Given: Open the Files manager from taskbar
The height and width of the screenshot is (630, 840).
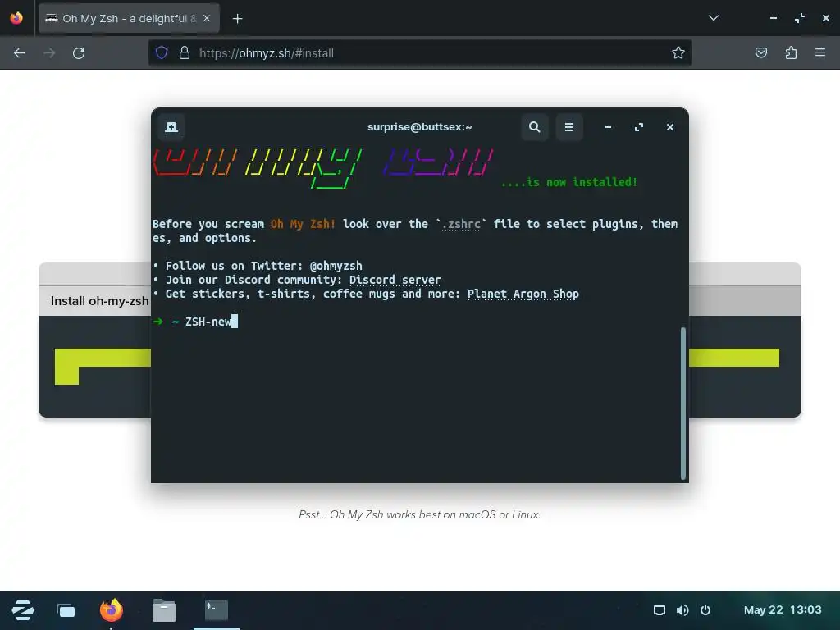Looking at the screenshot, I should 164,610.
